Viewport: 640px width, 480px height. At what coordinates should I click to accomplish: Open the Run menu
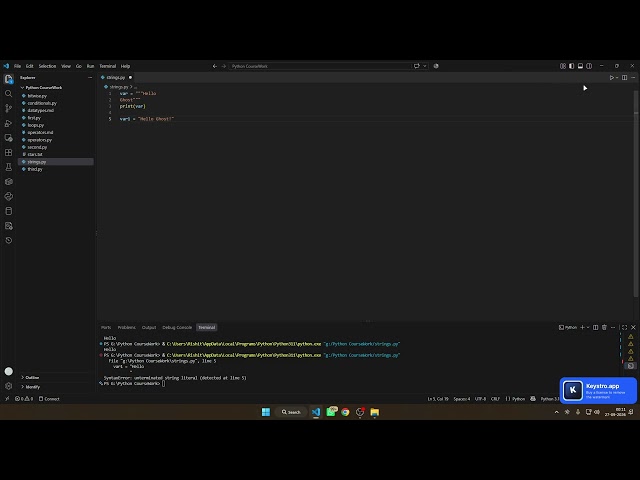pos(91,66)
